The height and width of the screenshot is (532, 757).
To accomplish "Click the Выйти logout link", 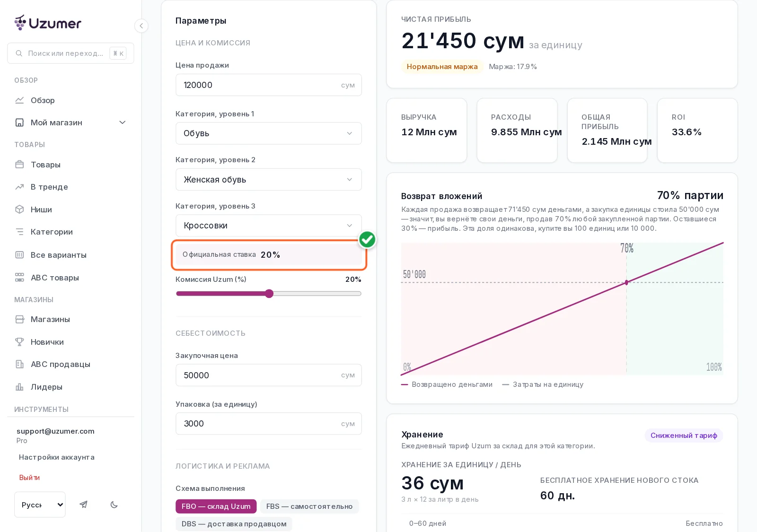I will tap(29, 478).
